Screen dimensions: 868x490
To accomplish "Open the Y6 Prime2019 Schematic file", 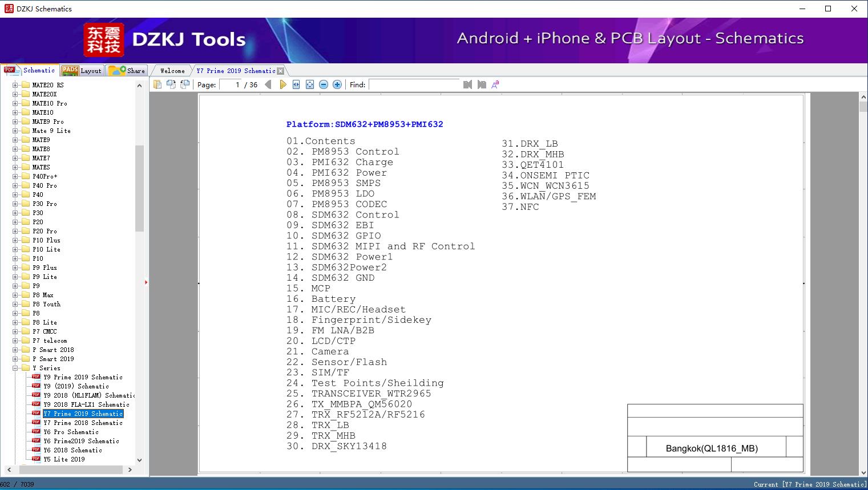I will click(x=82, y=441).
